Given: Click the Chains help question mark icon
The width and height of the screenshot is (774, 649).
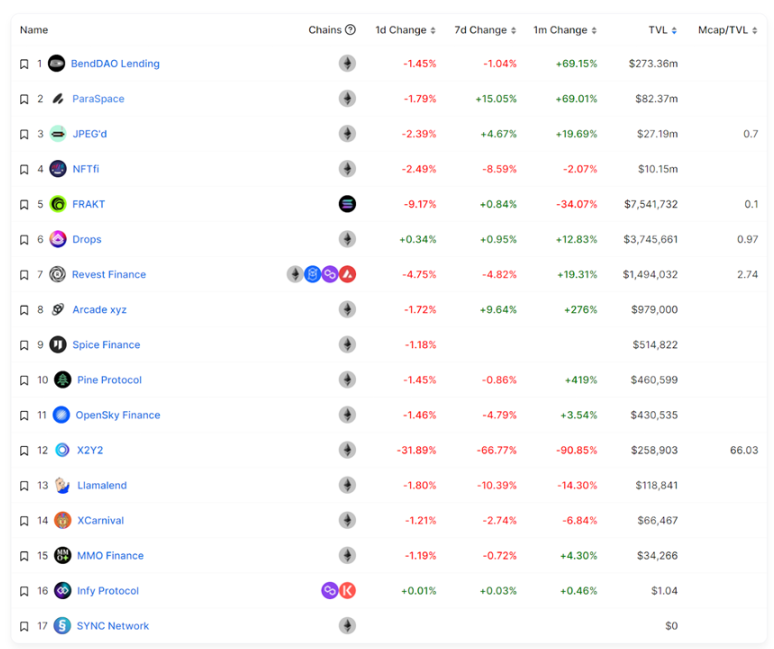Looking at the screenshot, I should pyautogui.click(x=350, y=30).
